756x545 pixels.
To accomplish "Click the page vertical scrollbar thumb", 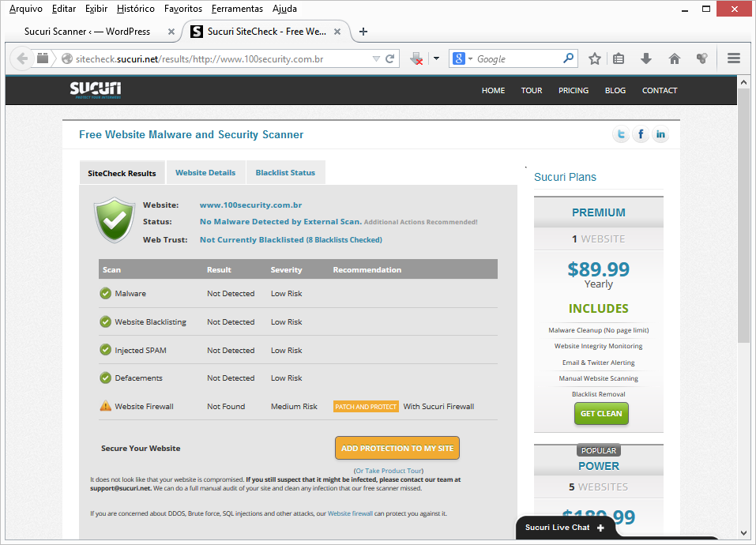I will (x=743, y=216).
